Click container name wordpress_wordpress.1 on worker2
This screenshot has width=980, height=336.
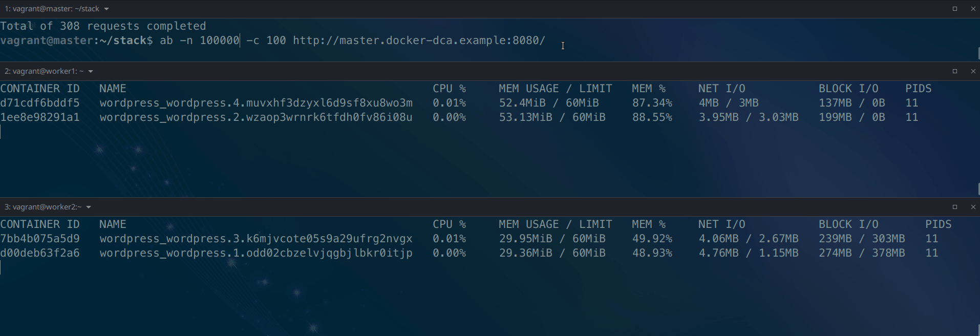pyautogui.click(x=255, y=253)
